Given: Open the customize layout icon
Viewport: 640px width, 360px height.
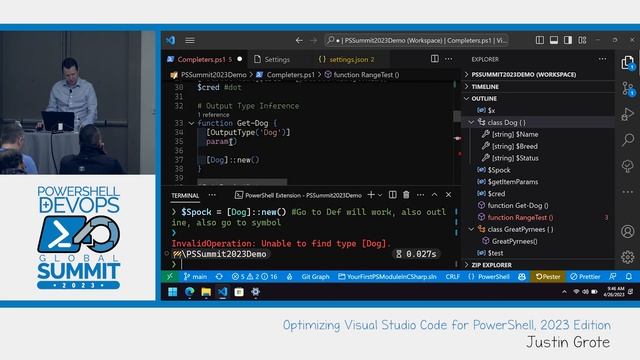Looking at the screenshot, I should click(582, 40).
